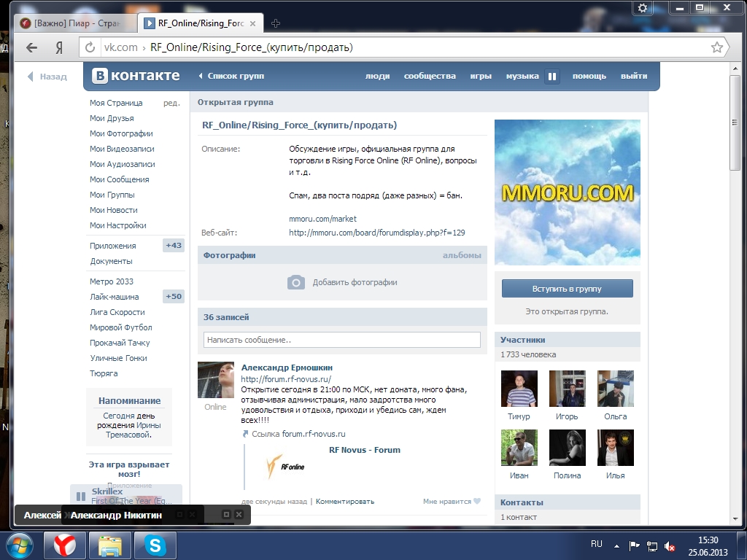Open Мои Аудиозаписи in sidebar
This screenshot has height=560, width=747.
[x=123, y=164]
